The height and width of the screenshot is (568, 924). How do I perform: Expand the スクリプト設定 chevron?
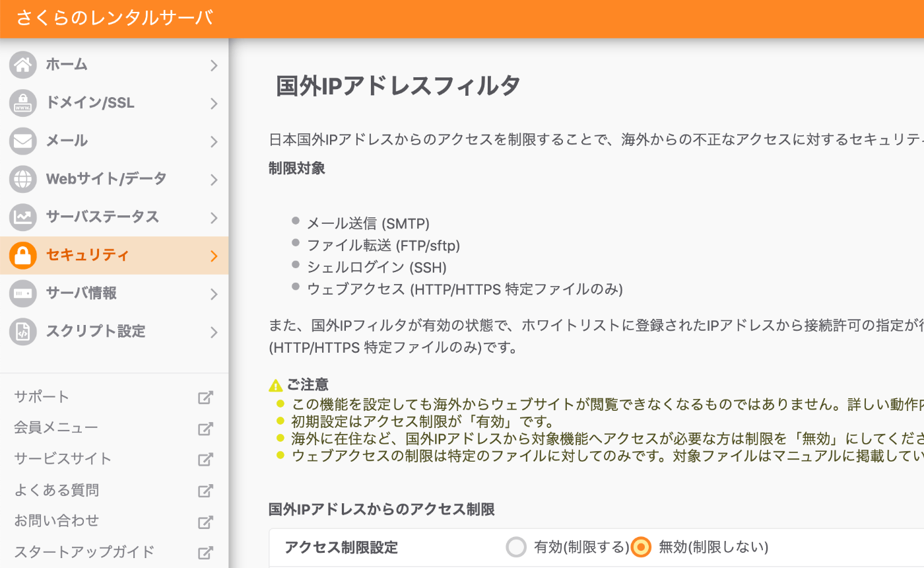(214, 332)
